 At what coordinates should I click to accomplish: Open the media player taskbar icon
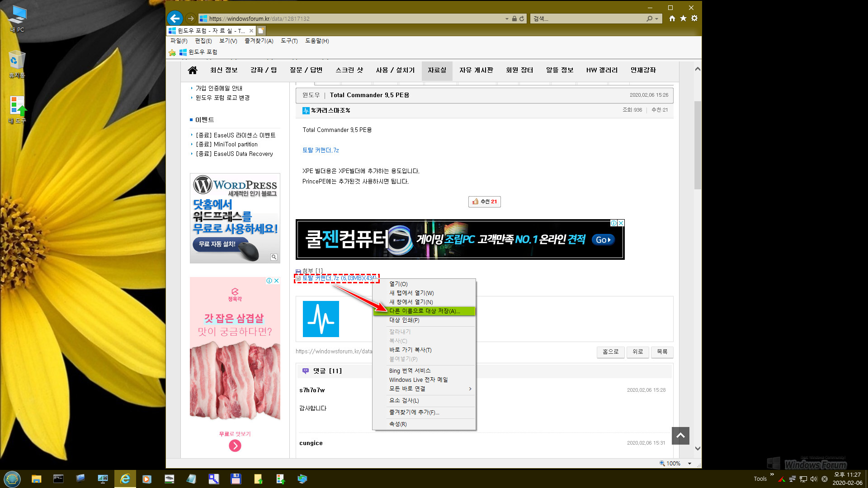click(147, 479)
